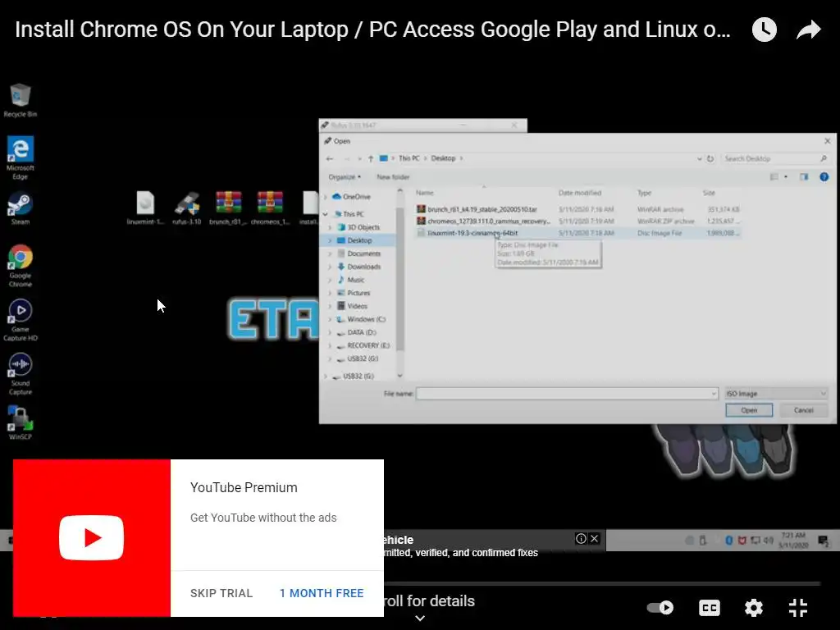The image size is (840, 630).
Task: Open the address bar history dropdown
Action: point(699,158)
